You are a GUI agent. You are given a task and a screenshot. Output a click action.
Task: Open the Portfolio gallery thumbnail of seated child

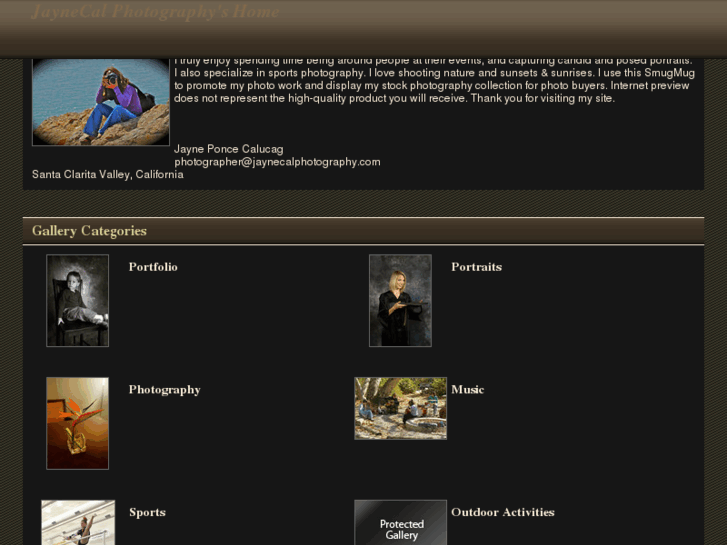(77, 300)
